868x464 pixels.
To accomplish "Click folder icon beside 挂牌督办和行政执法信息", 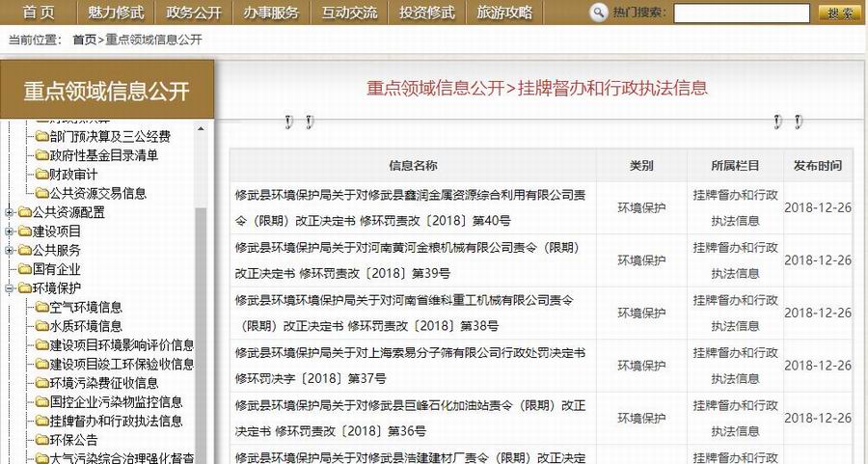I will 42,421.
